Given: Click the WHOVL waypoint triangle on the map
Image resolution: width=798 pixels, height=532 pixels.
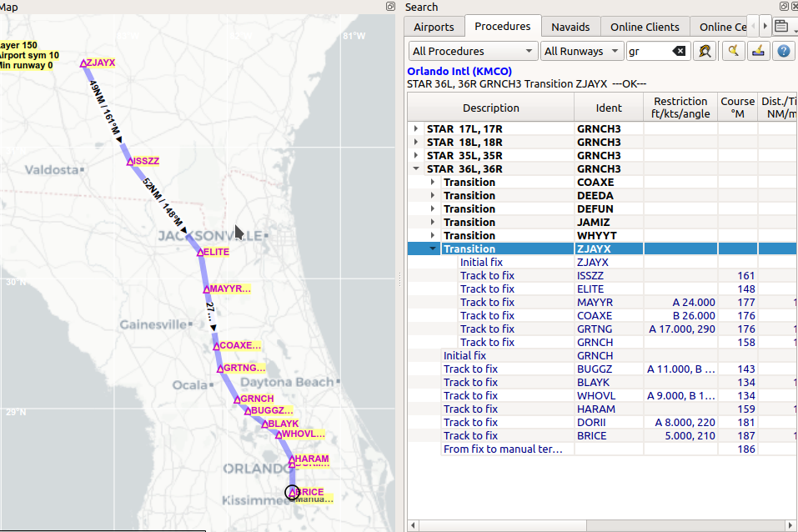Looking at the screenshot, I should click(x=279, y=434).
